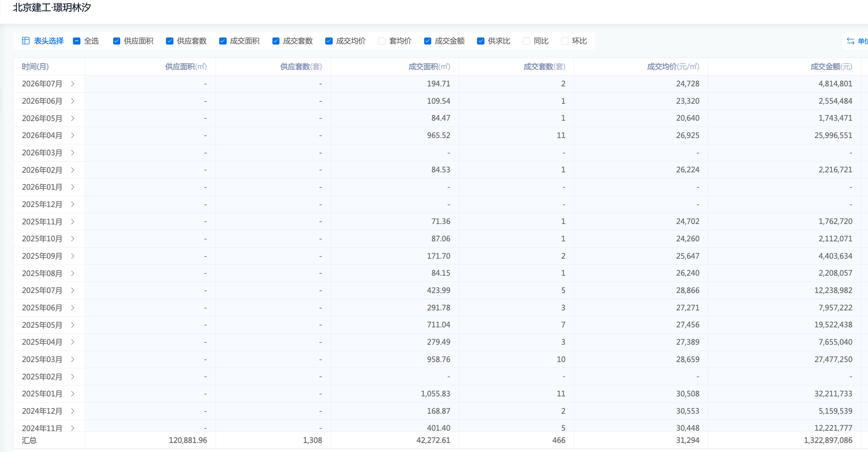Click the project title 北京建工·璟玥林汐
Image resolution: width=868 pixels, height=452 pixels.
coord(52,7)
